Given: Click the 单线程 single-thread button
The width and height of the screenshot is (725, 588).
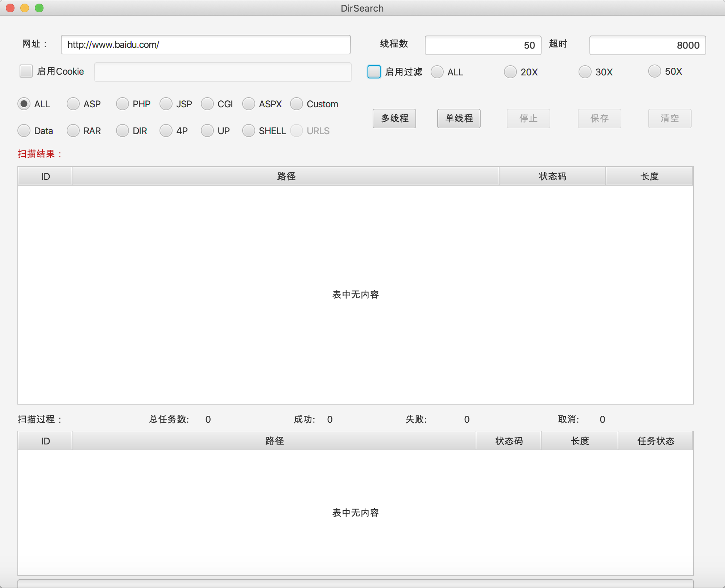Looking at the screenshot, I should [459, 119].
